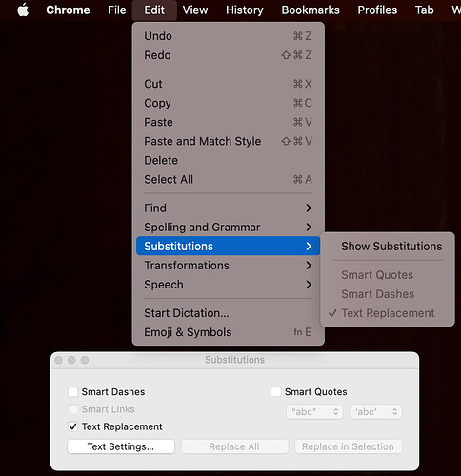Image resolution: width=461 pixels, height=476 pixels.
Task: Click the Substitutions window title
Action: 234,360
